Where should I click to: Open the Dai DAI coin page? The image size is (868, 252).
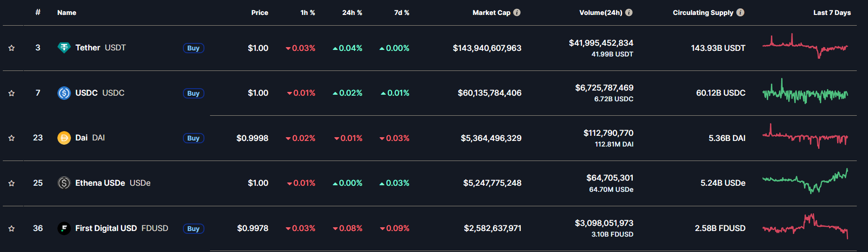click(x=90, y=138)
